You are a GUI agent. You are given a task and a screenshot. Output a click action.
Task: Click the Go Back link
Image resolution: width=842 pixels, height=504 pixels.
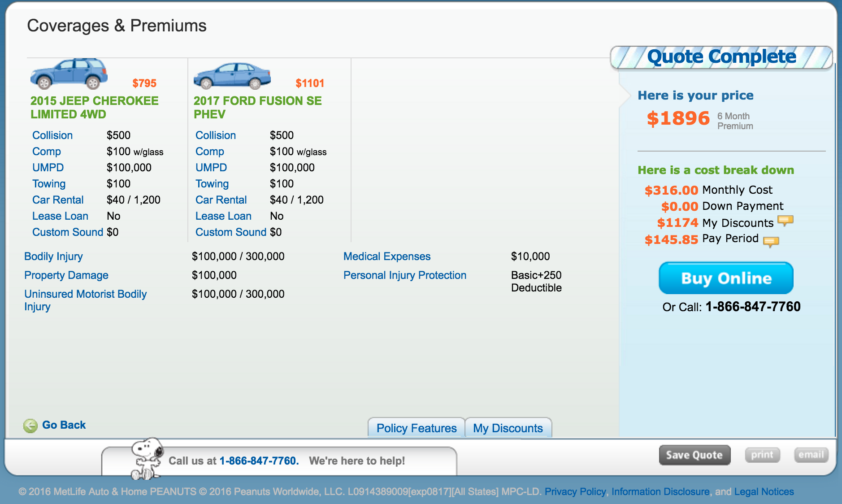64,425
